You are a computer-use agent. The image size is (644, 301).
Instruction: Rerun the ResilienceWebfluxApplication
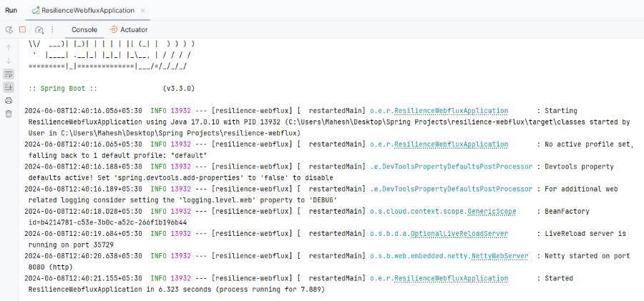[x=9, y=29]
